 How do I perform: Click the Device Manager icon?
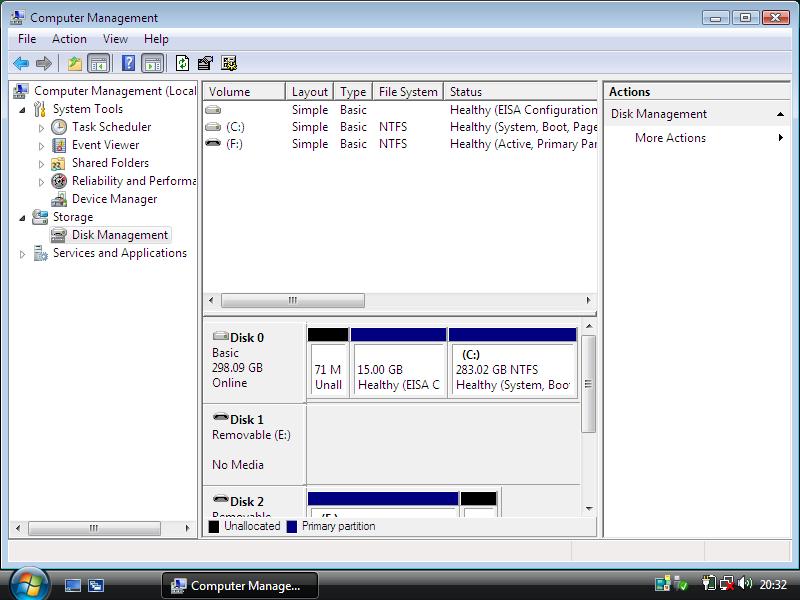[59, 199]
